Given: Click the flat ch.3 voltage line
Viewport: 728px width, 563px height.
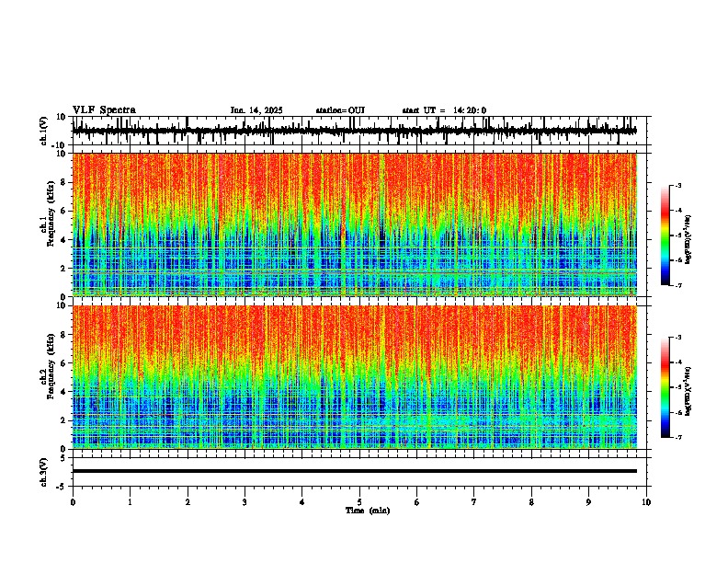Looking at the screenshot, I should click(x=355, y=471).
